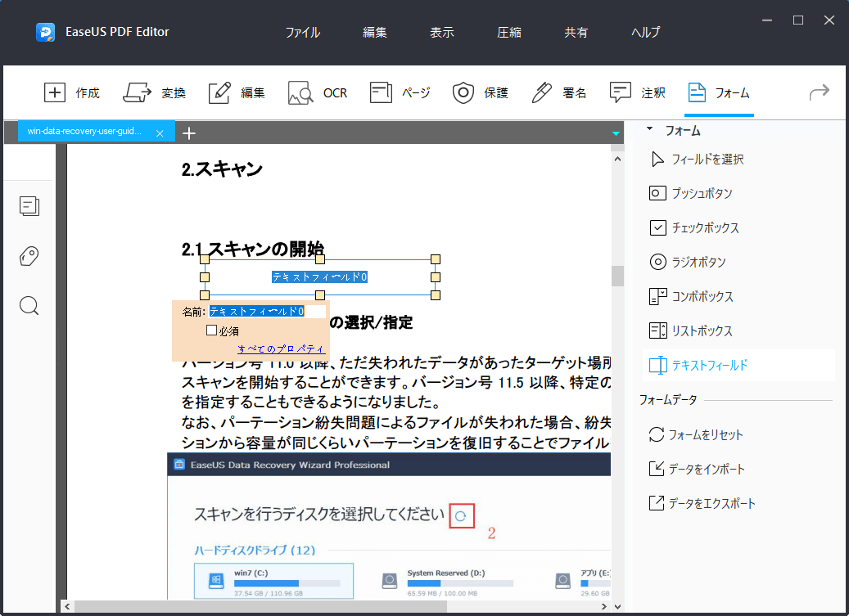Open the page thumbnails panel
This screenshot has width=849, height=616.
pyautogui.click(x=29, y=206)
